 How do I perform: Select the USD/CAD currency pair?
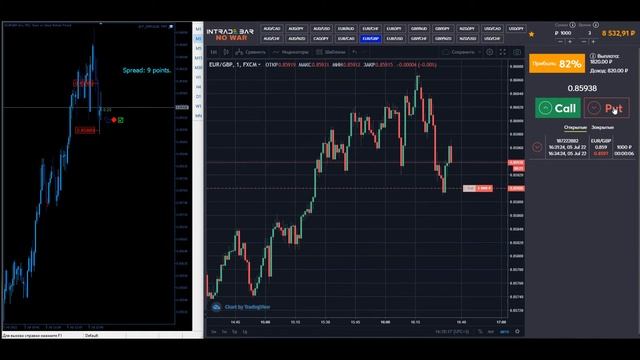point(492,29)
